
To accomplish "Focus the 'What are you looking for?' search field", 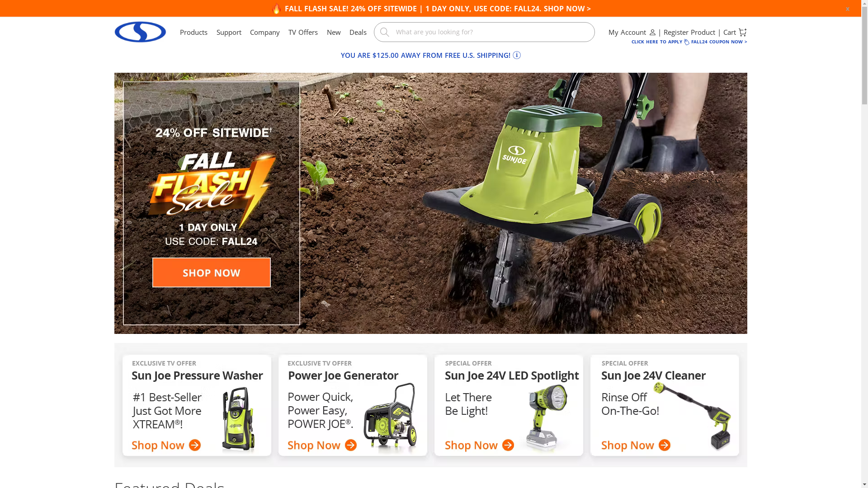I will (484, 32).
